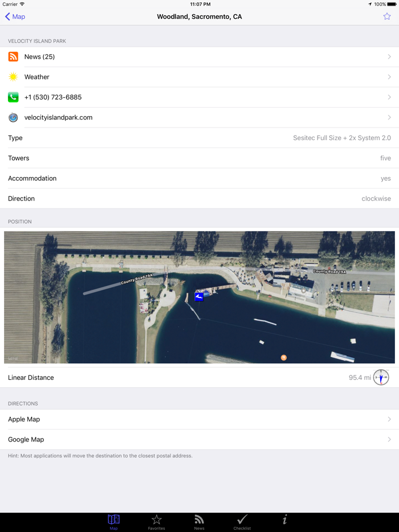Open Weather details

click(x=199, y=77)
